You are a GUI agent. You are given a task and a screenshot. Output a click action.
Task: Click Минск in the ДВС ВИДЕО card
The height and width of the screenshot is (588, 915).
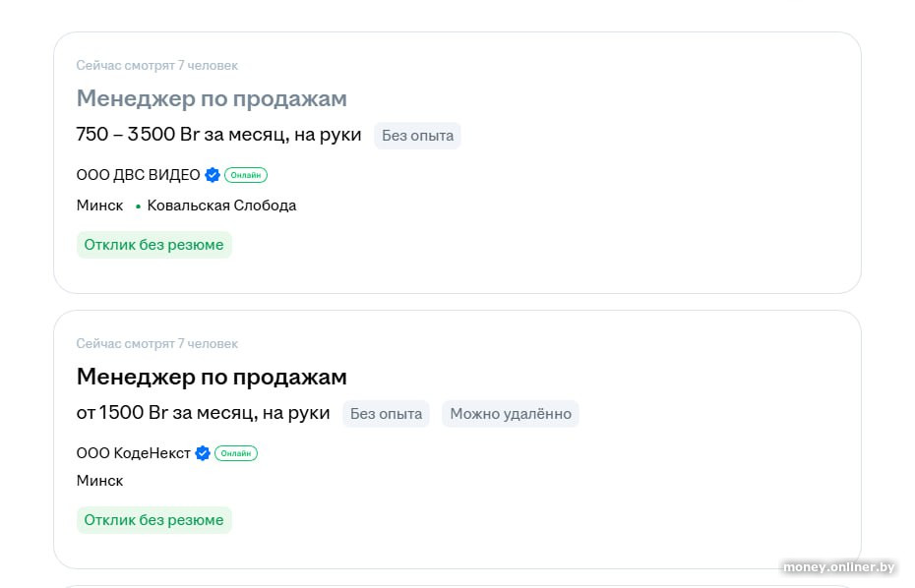[x=99, y=206]
